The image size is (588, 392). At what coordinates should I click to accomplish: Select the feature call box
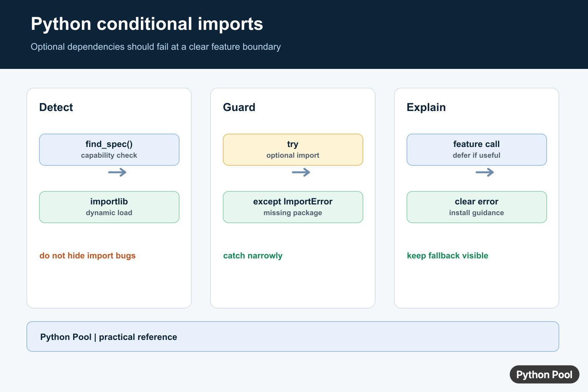[x=477, y=150]
